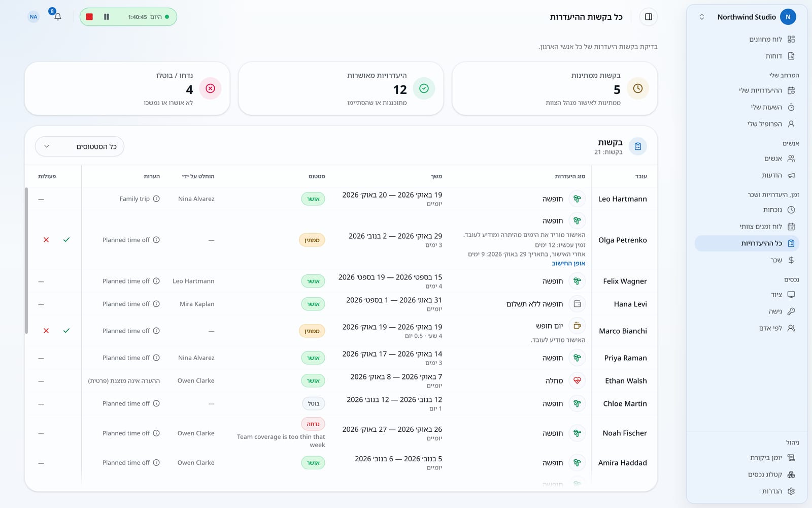Image resolution: width=812 pixels, height=508 pixels.
Task: Open לפי אדם assets by person
Action: [x=747, y=328]
